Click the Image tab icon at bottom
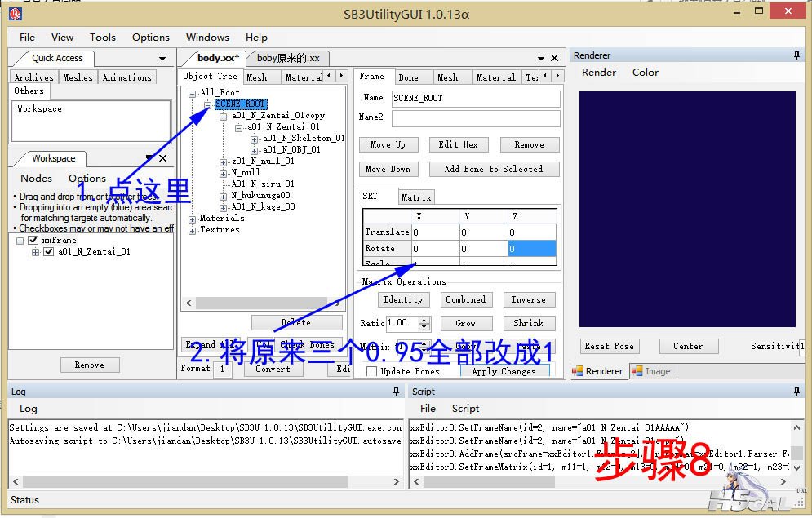The width and height of the screenshot is (812, 518). click(637, 371)
